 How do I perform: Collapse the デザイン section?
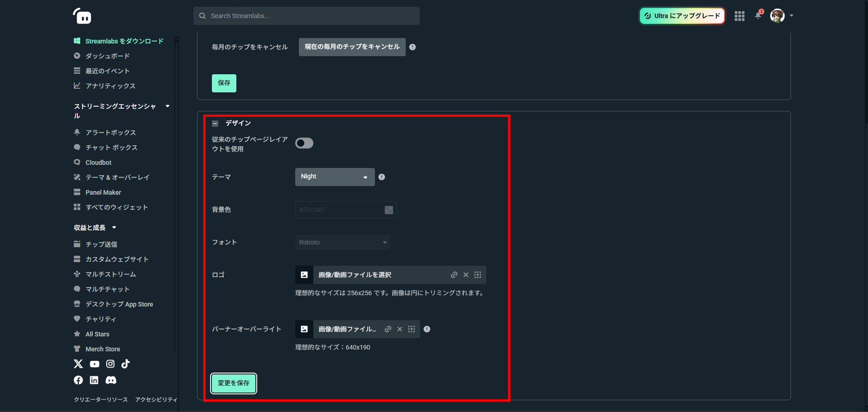pos(216,124)
